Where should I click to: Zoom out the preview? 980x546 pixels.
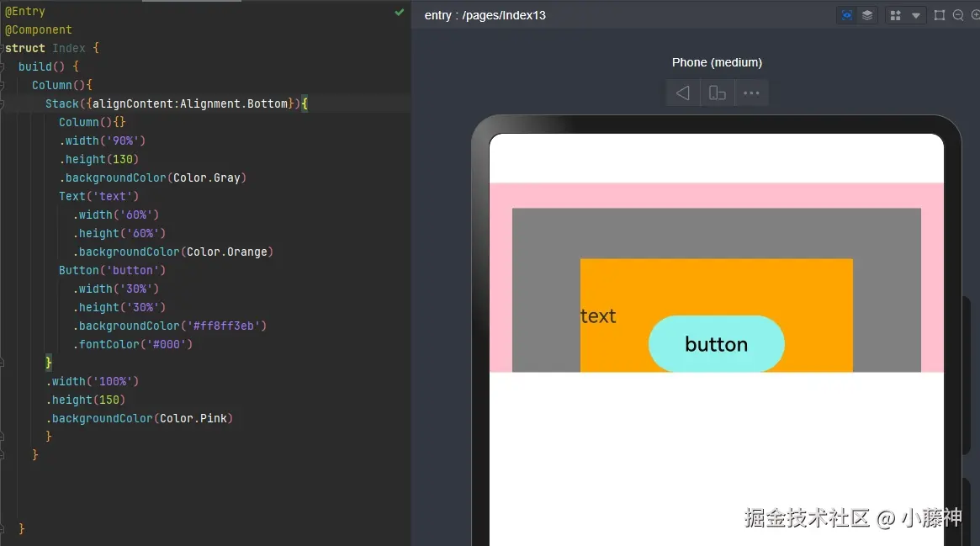[957, 16]
